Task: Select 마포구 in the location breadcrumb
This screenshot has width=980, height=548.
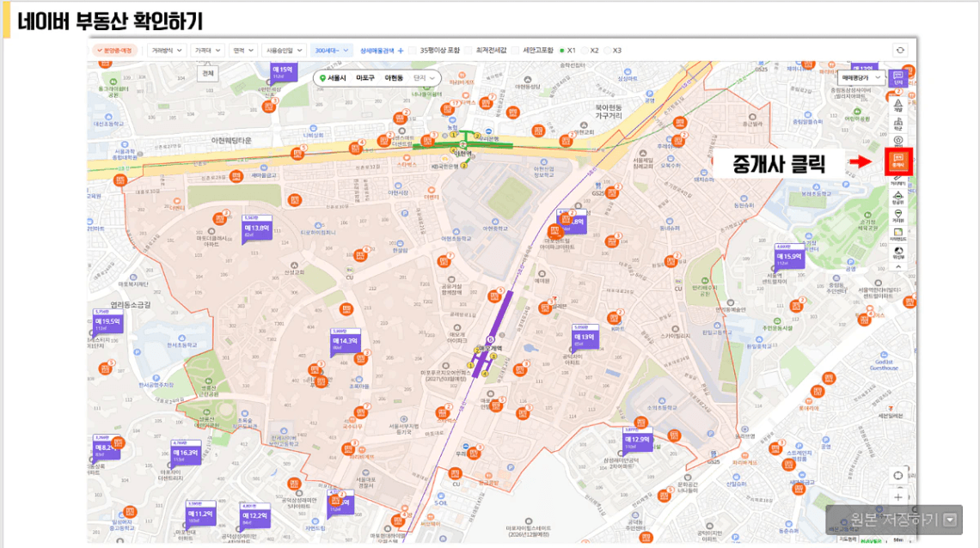Action: [x=365, y=78]
